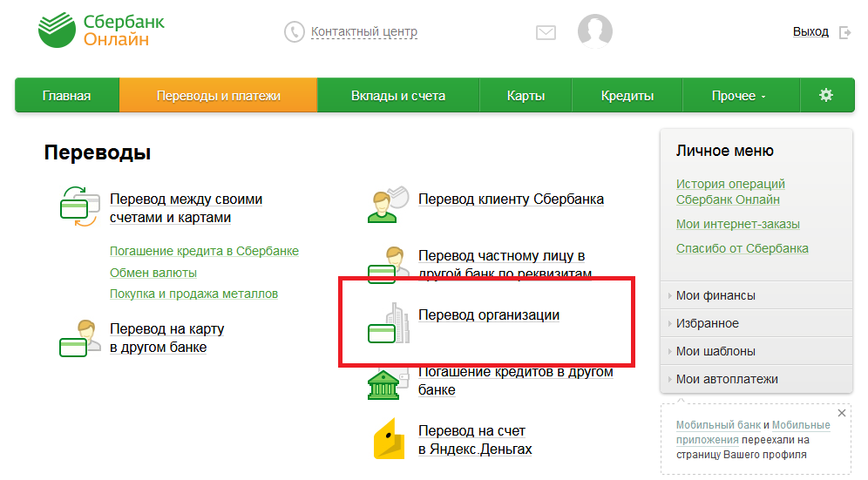Image resolution: width=868 pixels, height=480 pixels.
Task: Open the mail envelope icon
Action: (546, 32)
